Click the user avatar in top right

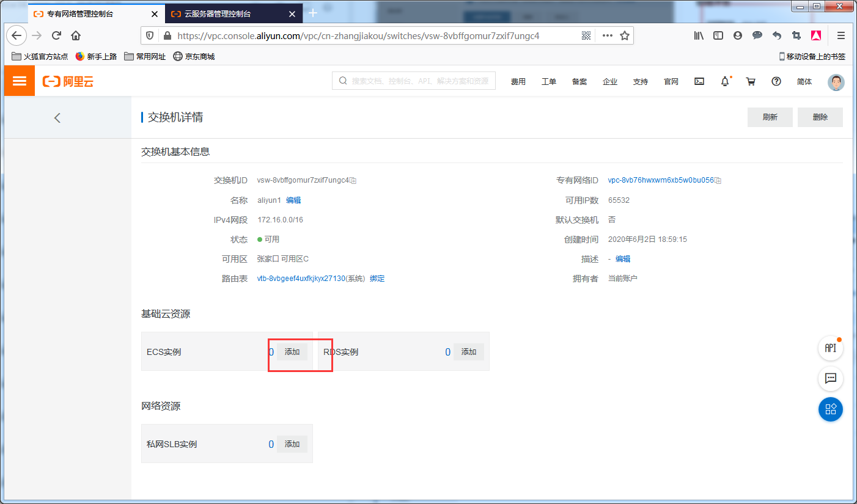[x=836, y=82]
